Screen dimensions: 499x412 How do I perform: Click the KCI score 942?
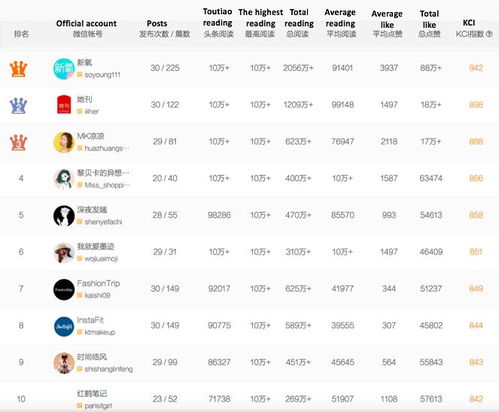pos(476,68)
